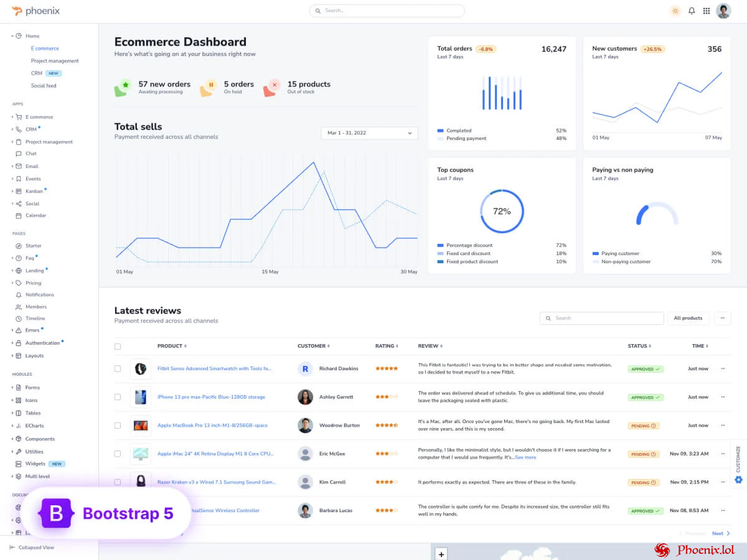Open the Mar 1 - 31, 2022 dropdown
The image size is (747, 560).
point(369,133)
